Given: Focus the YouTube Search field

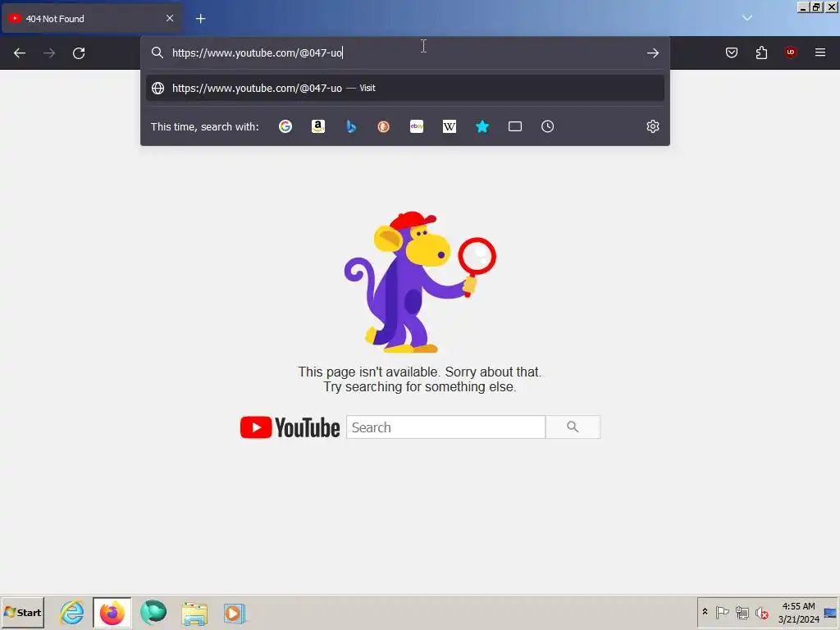Looking at the screenshot, I should (445, 427).
